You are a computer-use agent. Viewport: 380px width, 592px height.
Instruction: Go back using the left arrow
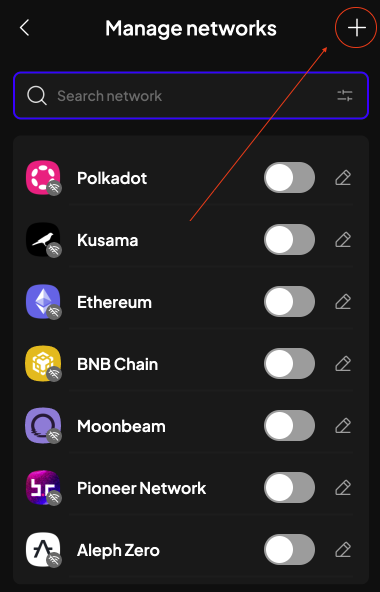pyautogui.click(x=25, y=28)
